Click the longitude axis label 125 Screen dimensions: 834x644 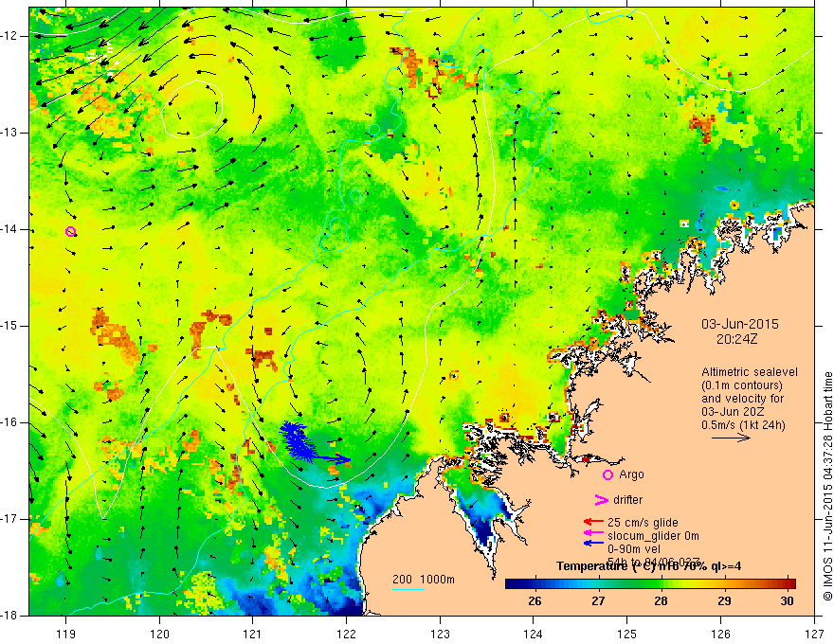point(627,634)
